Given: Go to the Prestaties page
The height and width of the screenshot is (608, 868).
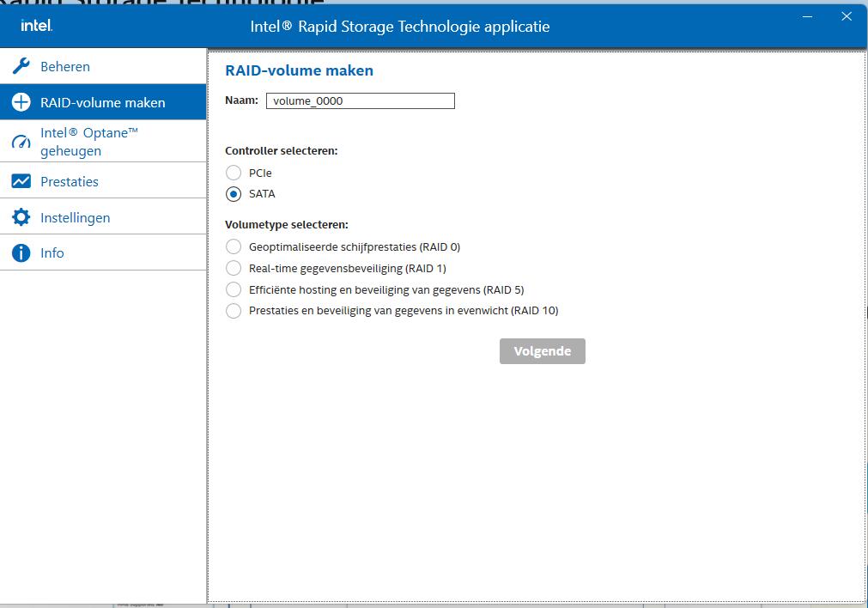Looking at the screenshot, I should 103,181.
